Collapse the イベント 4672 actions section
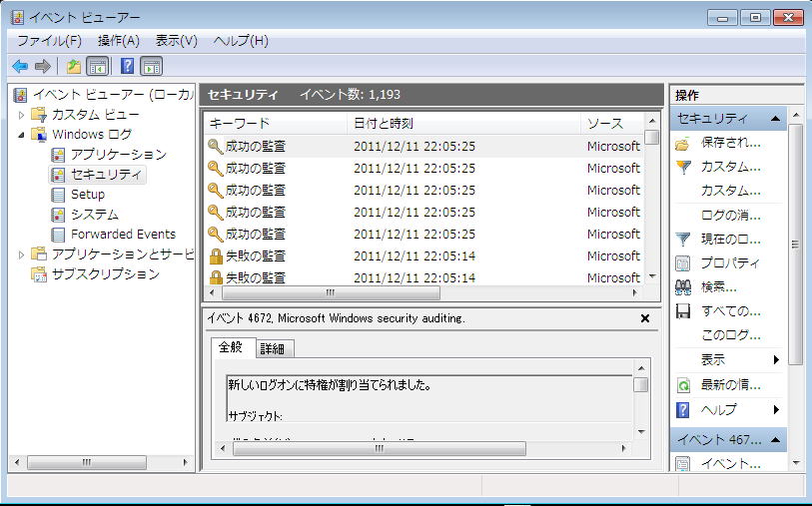 coord(775,440)
